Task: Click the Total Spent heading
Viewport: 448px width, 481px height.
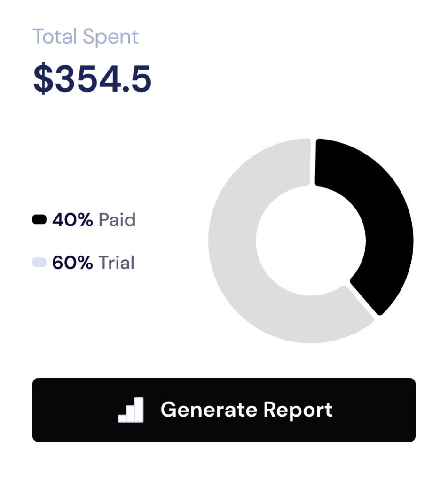Action: pyautogui.click(x=86, y=37)
